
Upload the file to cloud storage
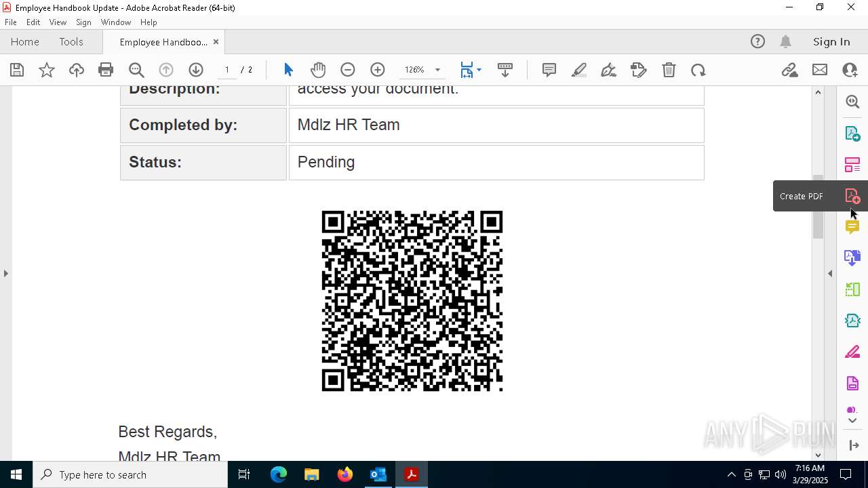click(x=77, y=70)
